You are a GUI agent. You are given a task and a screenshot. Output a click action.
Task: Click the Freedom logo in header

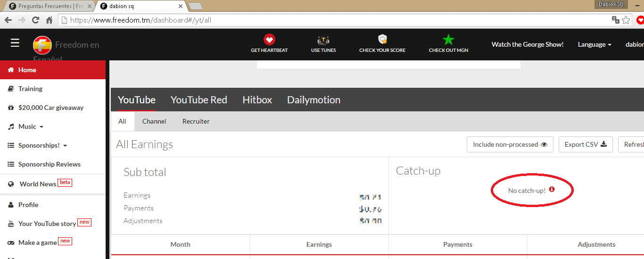click(42, 45)
